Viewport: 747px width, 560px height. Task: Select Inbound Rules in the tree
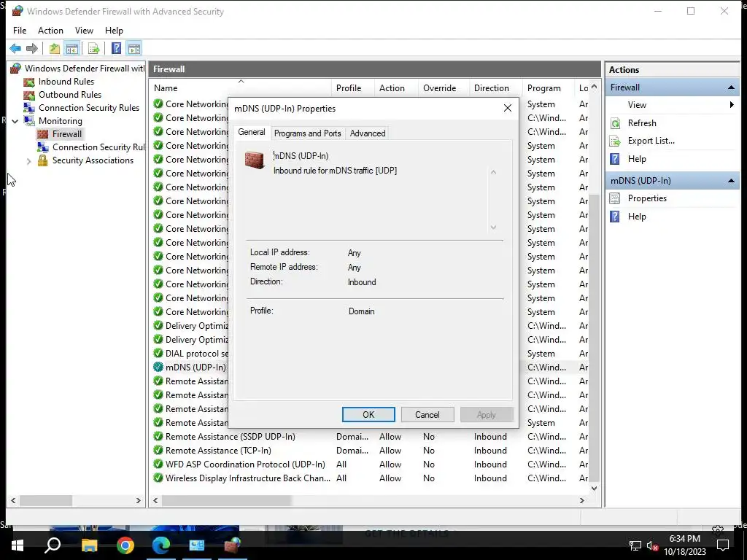click(66, 82)
